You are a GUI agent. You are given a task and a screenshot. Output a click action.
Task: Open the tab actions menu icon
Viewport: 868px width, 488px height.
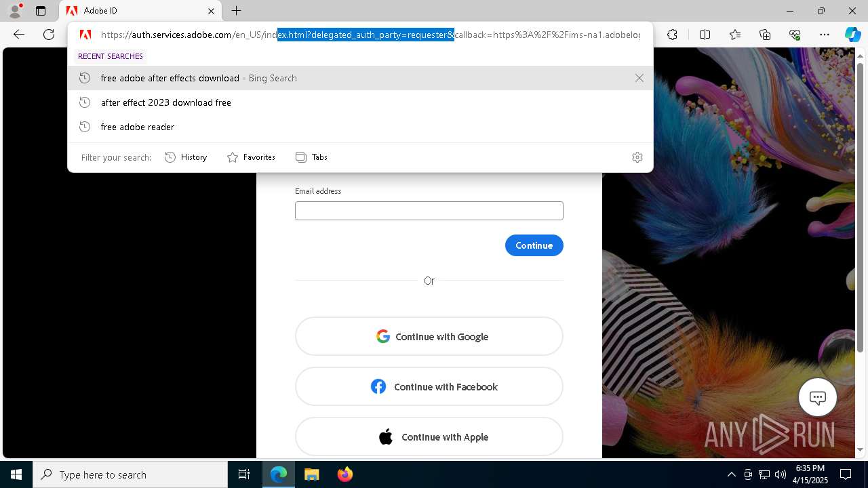click(x=41, y=11)
